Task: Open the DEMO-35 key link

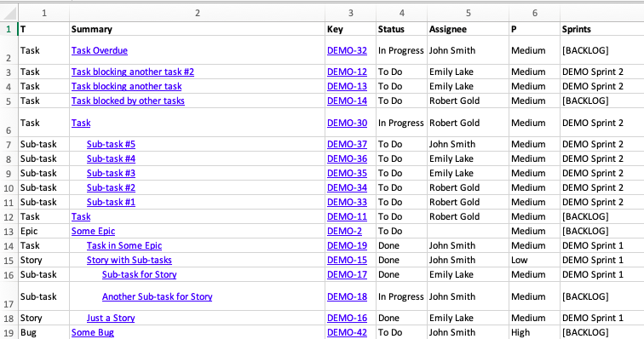Action: click(347, 173)
